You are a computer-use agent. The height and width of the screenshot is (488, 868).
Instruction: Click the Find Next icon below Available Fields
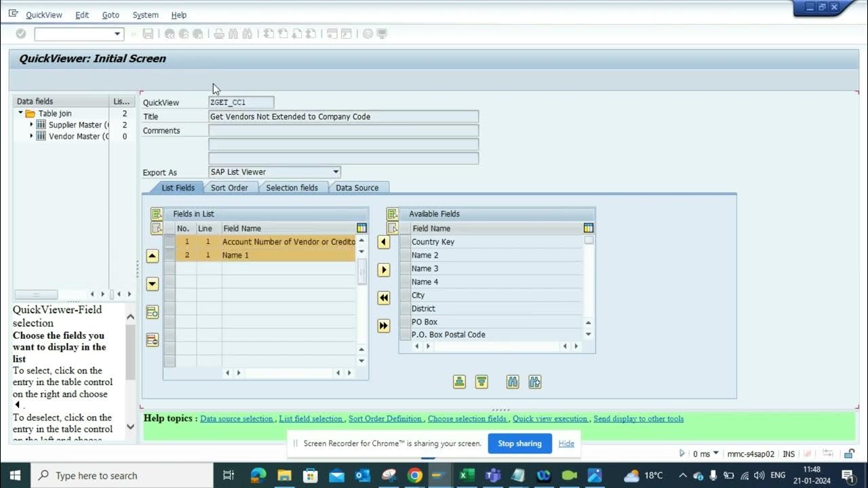pyautogui.click(x=535, y=382)
